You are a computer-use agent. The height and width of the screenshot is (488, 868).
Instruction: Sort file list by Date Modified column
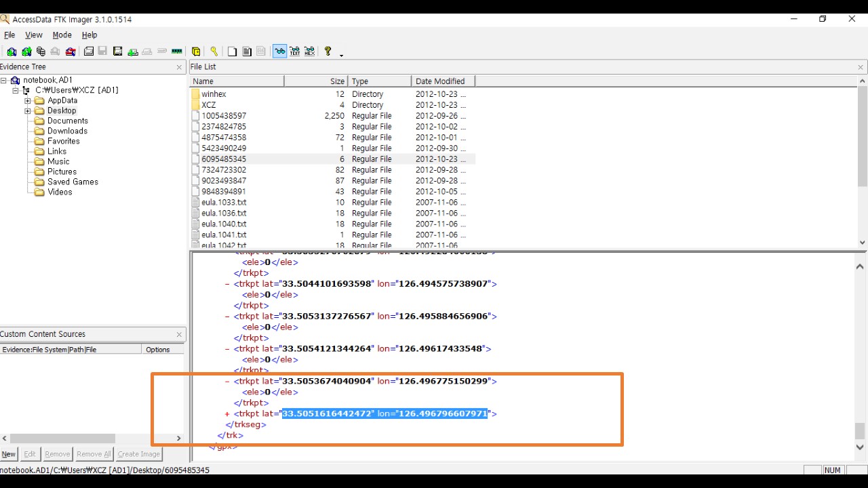click(x=443, y=81)
